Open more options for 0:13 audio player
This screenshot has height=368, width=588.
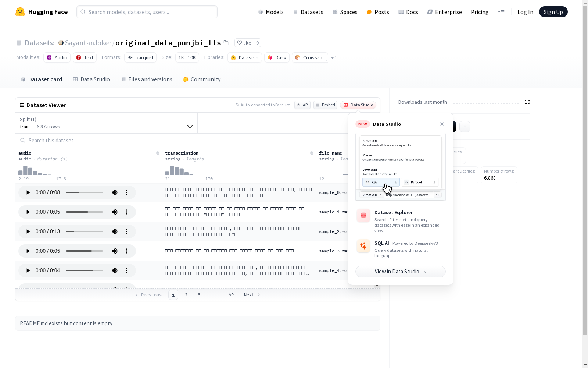pos(126,231)
